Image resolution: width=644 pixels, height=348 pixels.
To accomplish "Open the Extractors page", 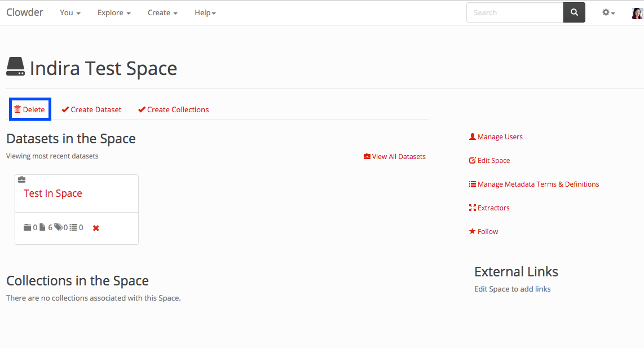I will pyautogui.click(x=489, y=208).
